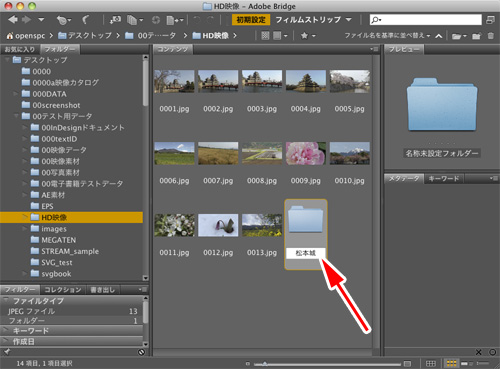
Task: Rotate counterclockwise icon
Action: pos(197,20)
